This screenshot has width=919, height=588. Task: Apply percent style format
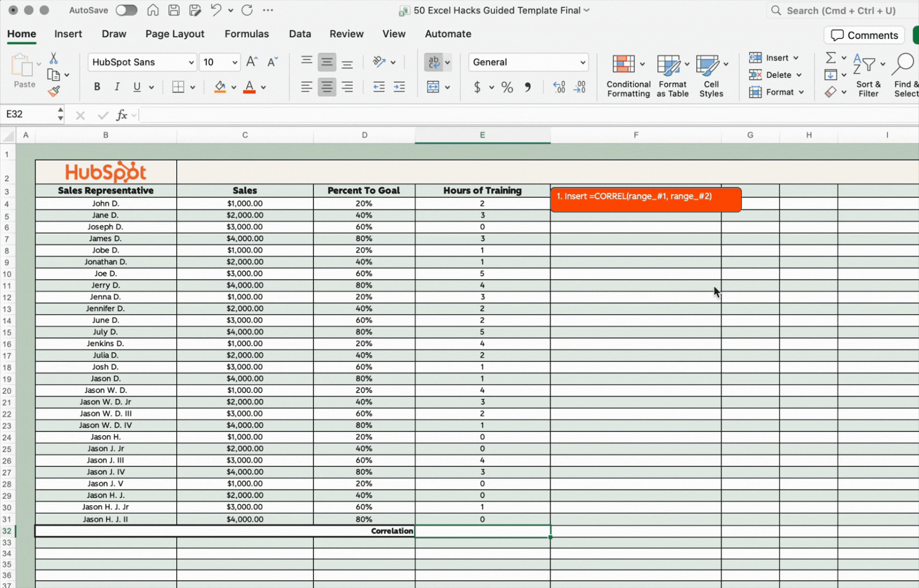click(507, 87)
